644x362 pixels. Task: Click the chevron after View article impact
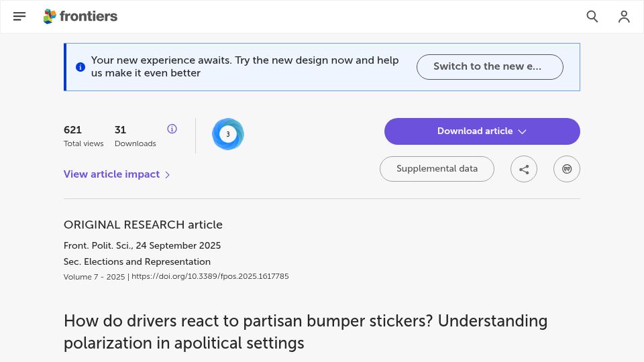tap(168, 175)
